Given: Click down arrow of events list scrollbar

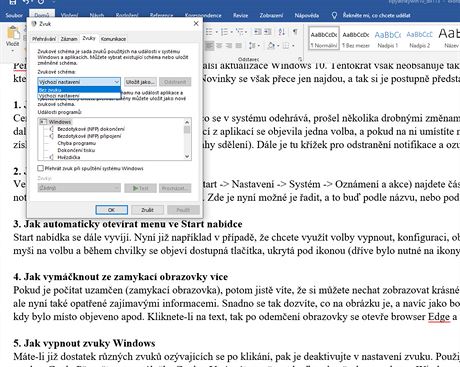Looking at the screenshot, I should click(x=187, y=156).
